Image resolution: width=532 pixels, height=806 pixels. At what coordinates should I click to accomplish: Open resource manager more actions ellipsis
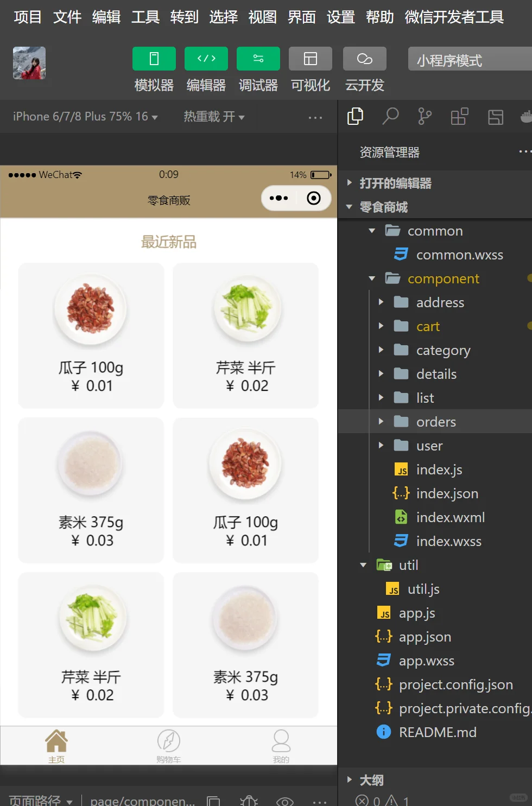tap(524, 152)
